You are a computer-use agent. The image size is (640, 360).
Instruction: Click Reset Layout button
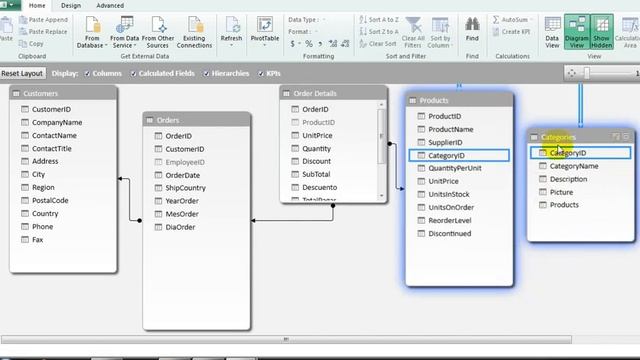(22, 73)
